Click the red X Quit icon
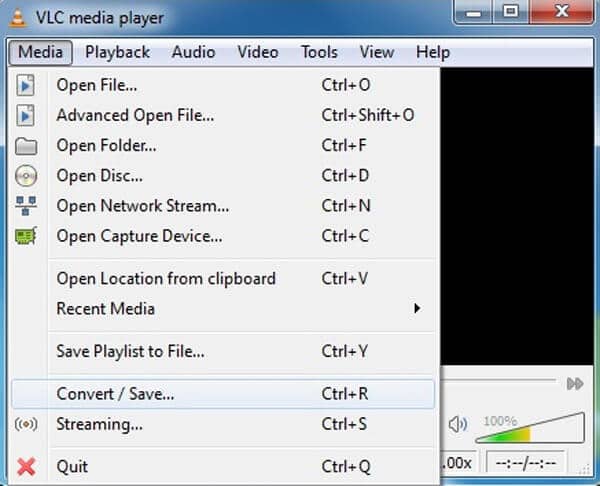The image size is (600, 486). (x=26, y=466)
